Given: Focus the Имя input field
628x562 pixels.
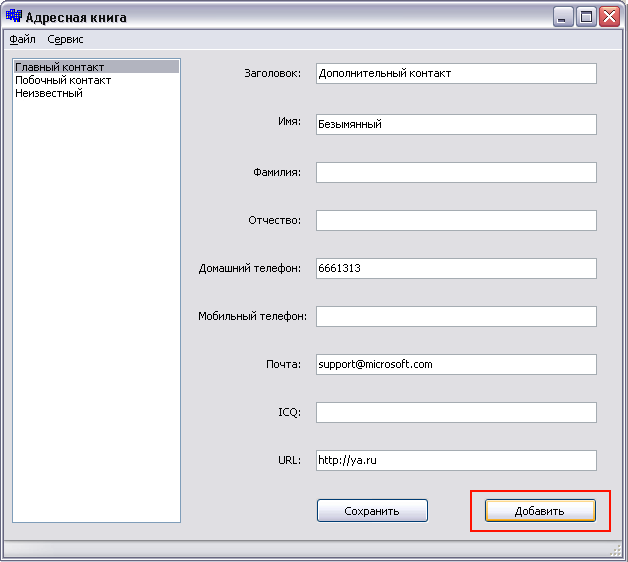Looking at the screenshot, I should click(x=456, y=124).
